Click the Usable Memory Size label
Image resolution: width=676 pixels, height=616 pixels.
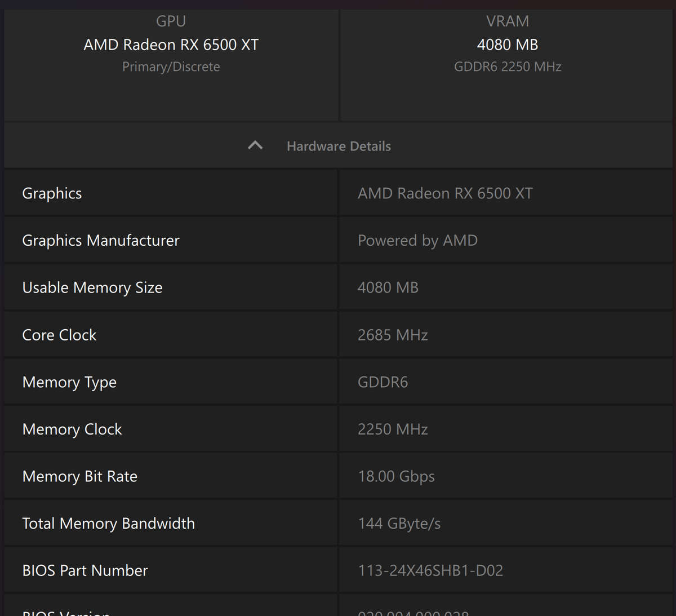pos(92,287)
